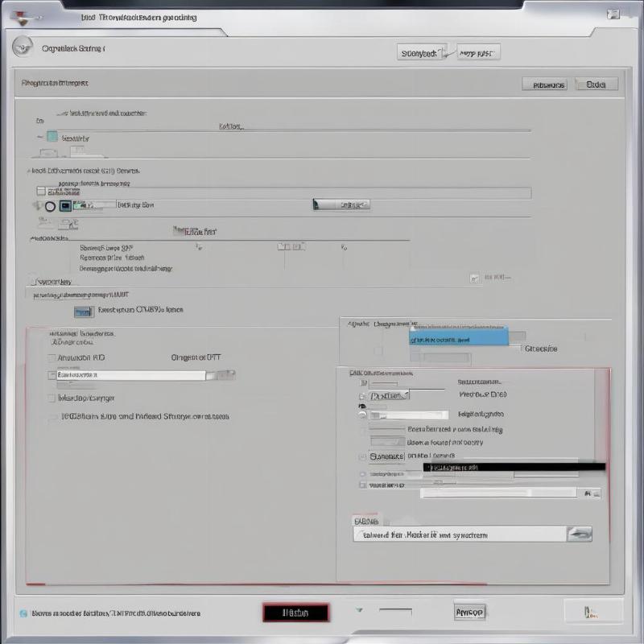This screenshot has height=644, width=644.
Task: Open the dropdown button in the middle row
Action: point(341,205)
